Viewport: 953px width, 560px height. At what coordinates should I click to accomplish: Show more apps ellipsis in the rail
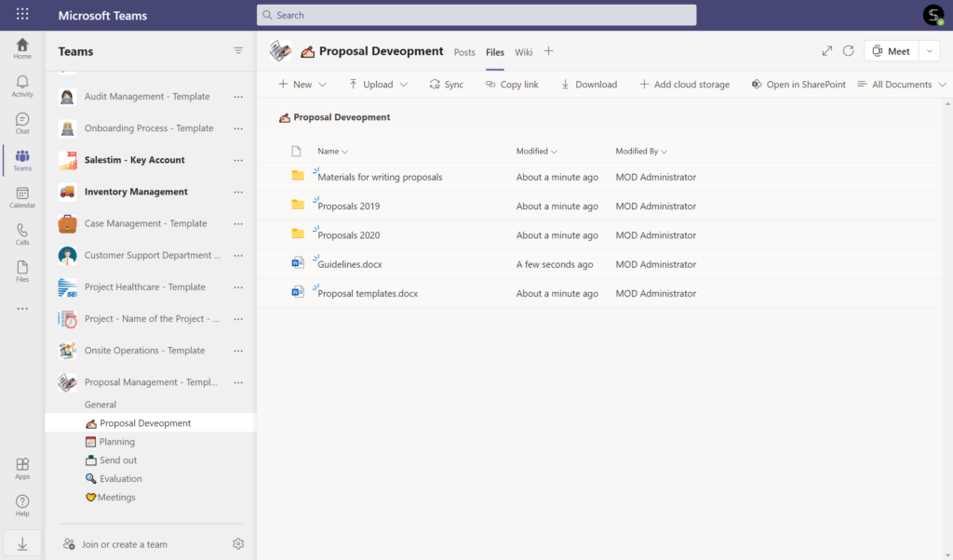point(22,309)
